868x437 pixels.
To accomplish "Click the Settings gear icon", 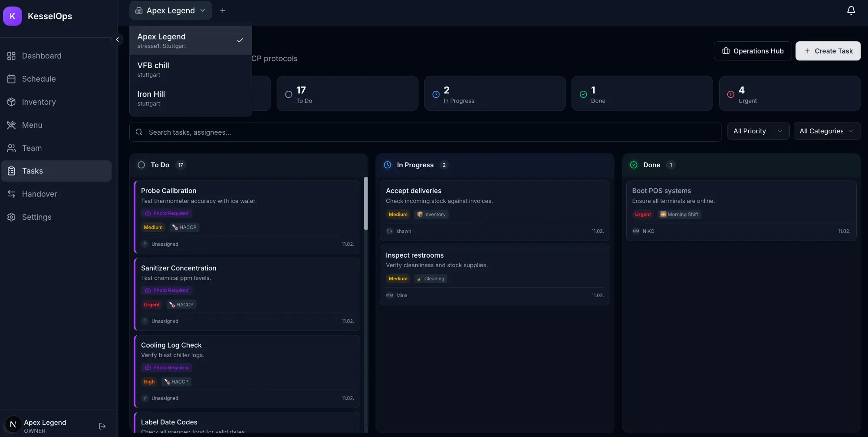I will [11, 217].
